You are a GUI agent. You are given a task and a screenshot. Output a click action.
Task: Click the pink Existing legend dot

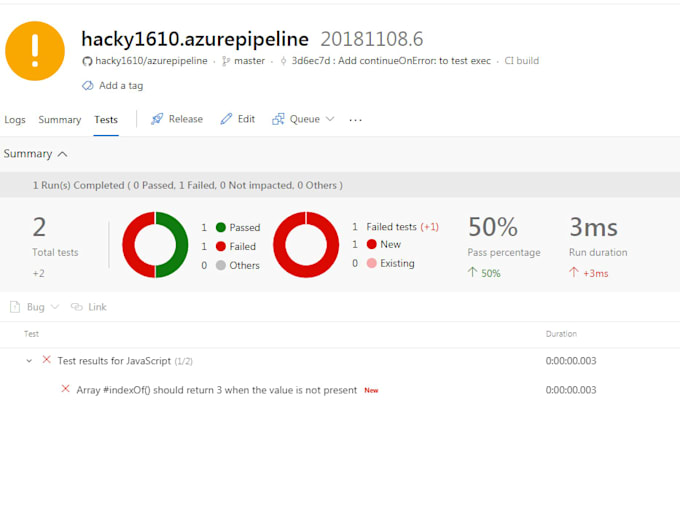[x=372, y=263]
